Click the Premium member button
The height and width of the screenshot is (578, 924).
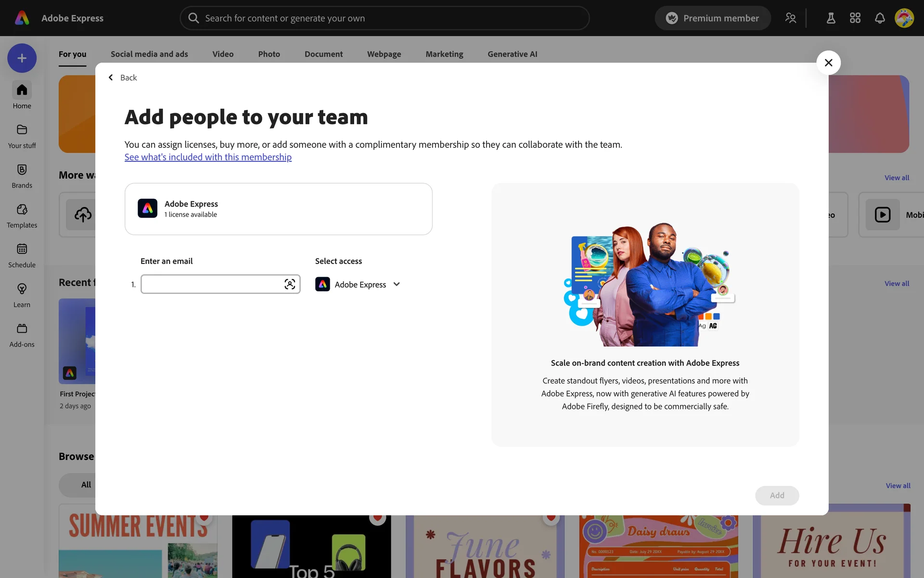pos(712,18)
